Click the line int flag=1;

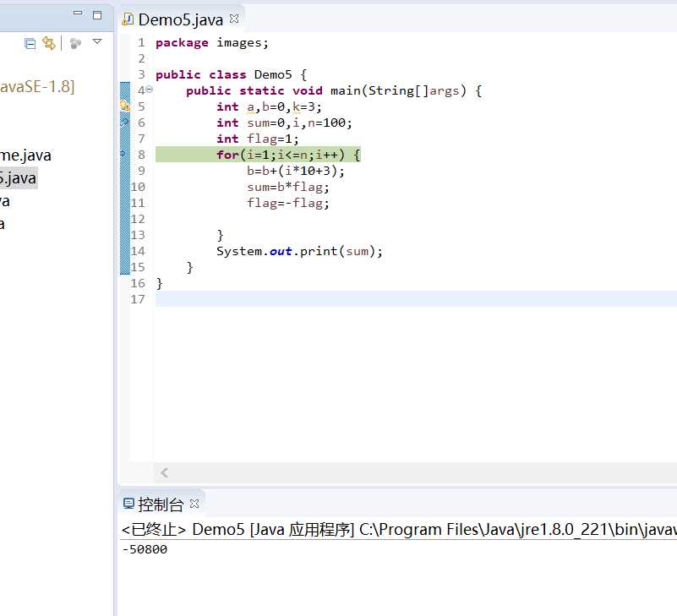(258, 139)
